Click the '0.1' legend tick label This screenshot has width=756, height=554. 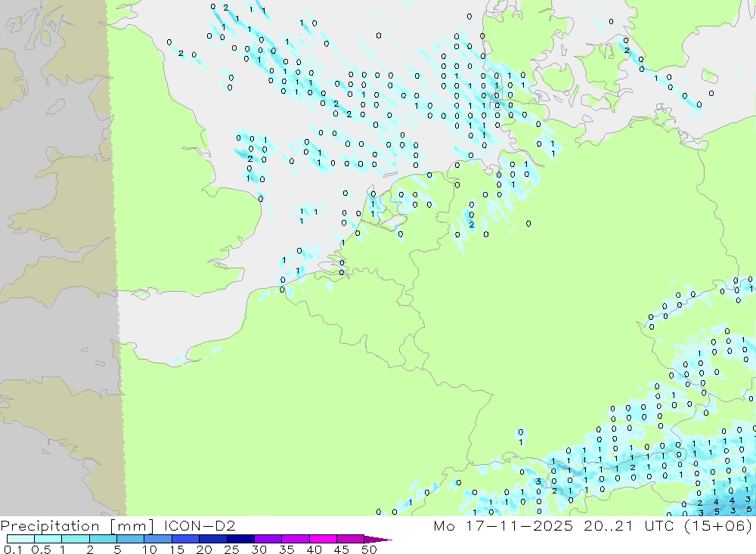(x=13, y=549)
